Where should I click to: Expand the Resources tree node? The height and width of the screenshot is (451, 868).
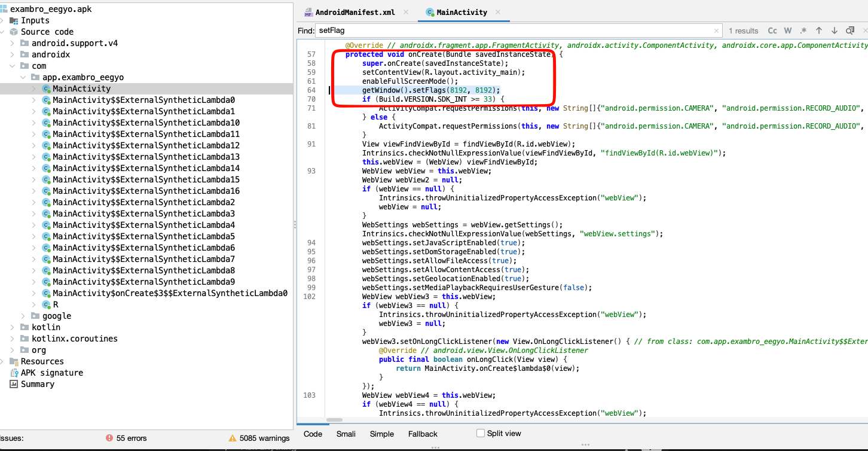3,361
